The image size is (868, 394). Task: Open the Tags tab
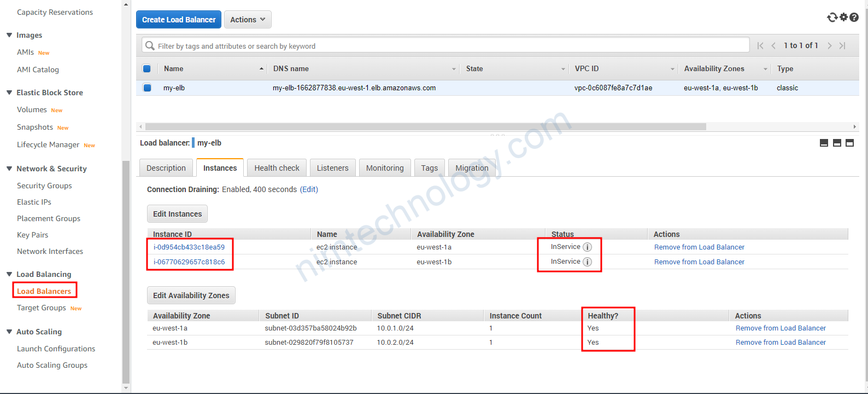click(x=429, y=168)
